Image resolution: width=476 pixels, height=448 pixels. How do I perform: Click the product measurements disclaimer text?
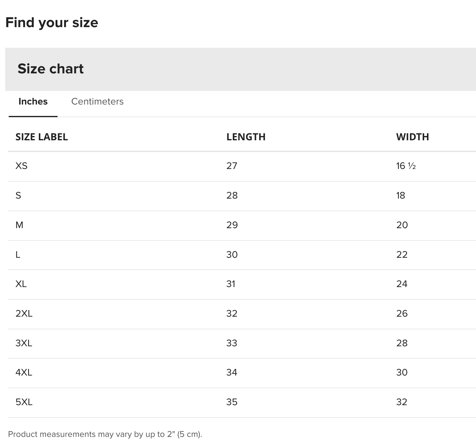pyautogui.click(x=105, y=434)
